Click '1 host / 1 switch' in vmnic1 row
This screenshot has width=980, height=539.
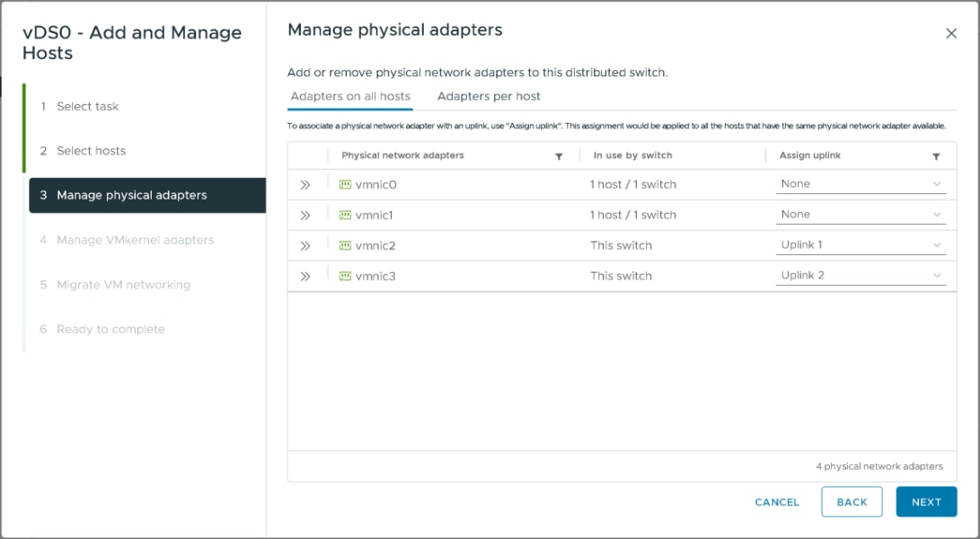point(632,215)
